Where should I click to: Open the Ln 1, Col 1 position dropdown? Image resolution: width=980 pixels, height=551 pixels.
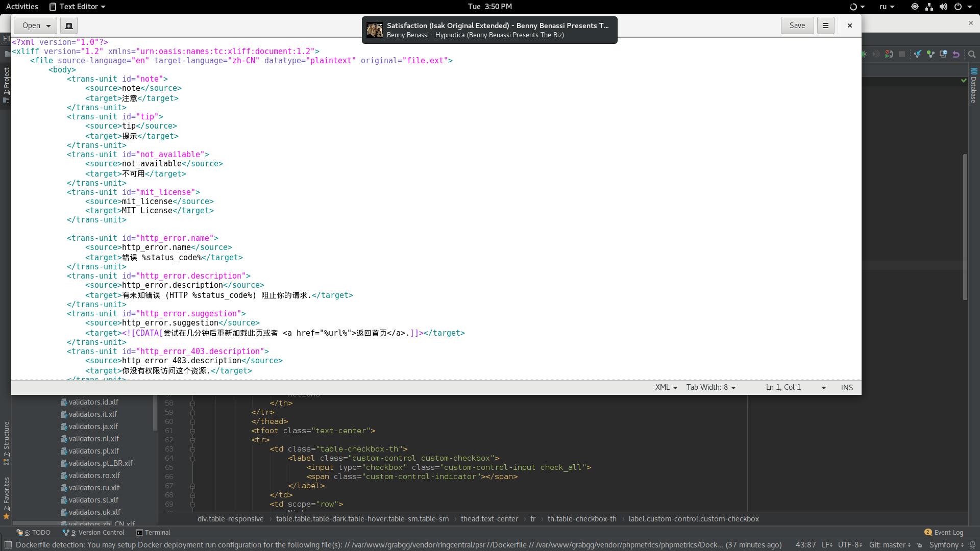(x=796, y=387)
